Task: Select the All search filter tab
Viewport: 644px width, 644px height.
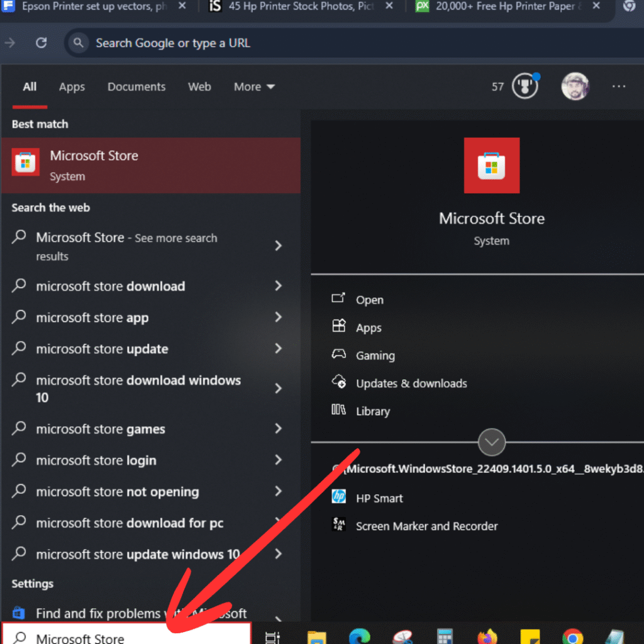Action: 30,87
